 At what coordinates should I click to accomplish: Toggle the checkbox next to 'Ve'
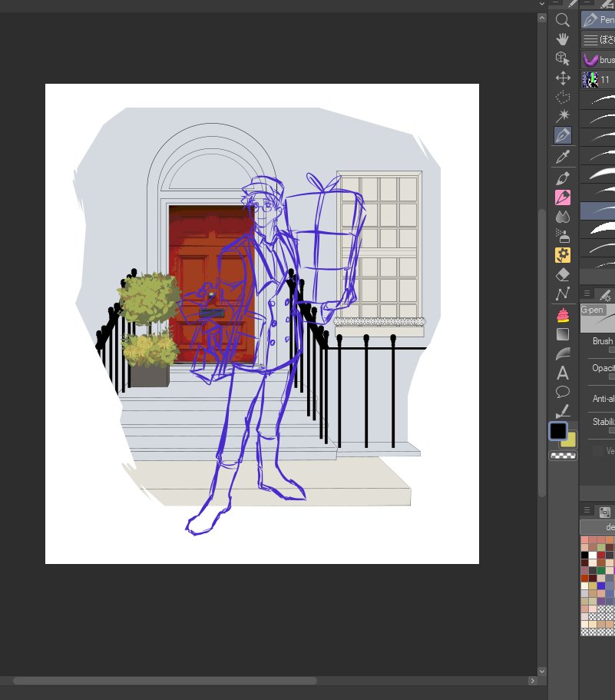pos(597,451)
